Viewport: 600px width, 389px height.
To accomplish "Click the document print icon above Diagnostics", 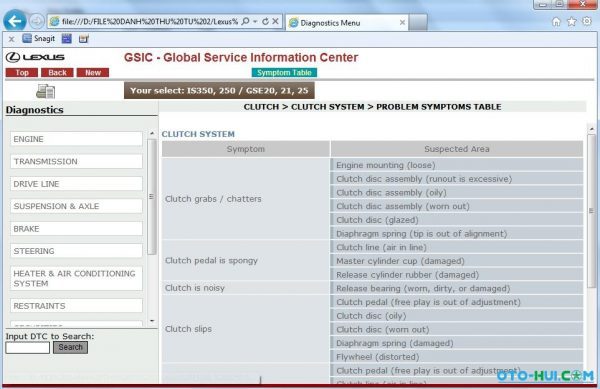I will click(46, 91).
